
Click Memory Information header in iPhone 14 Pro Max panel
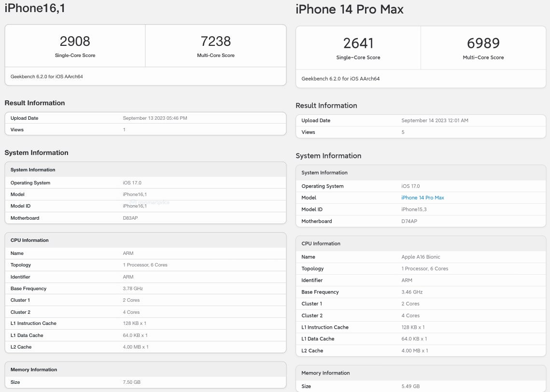pyautogui.click(x=325, y=373)
